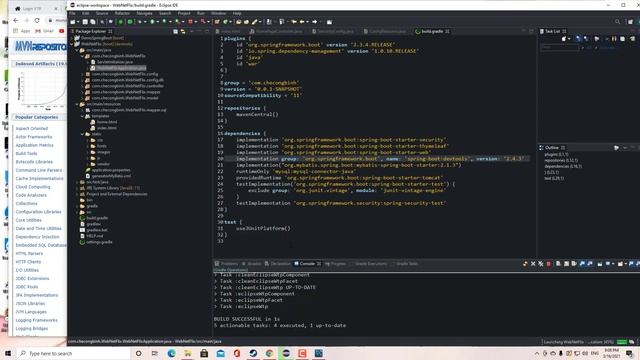640x360 pixels.
Task: Click the Clear Console icon
Action: pyautogui.click(x=558, y=264)
